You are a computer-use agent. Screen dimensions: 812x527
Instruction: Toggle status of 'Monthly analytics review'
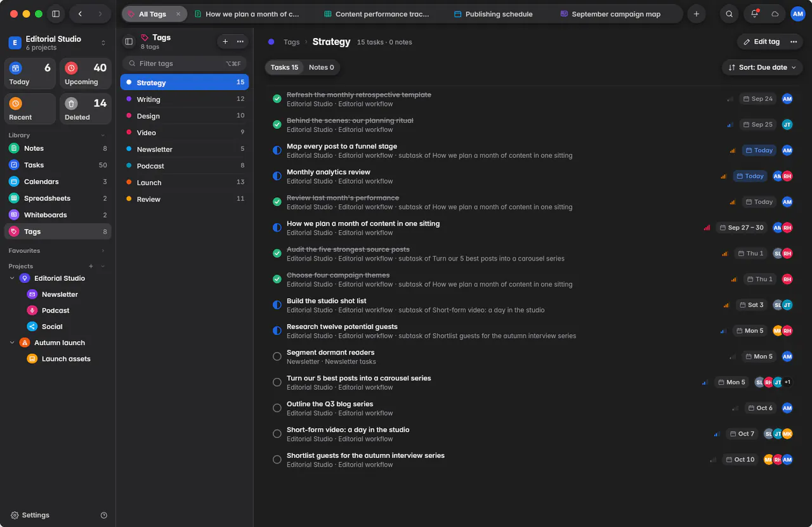tap(277, 176)
